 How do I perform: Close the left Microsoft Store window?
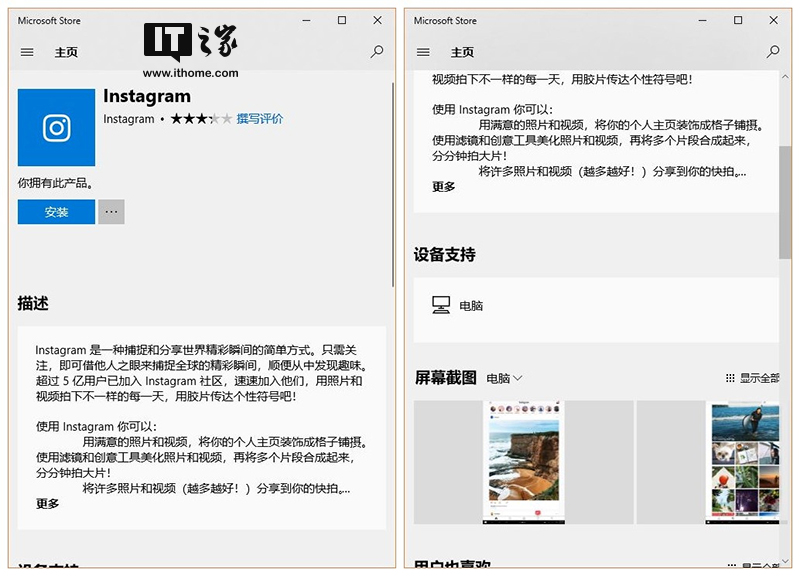point(378,20)
